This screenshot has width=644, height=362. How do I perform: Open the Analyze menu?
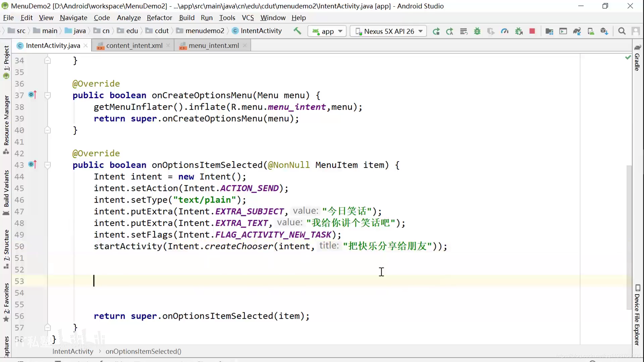tap(129, 18)
